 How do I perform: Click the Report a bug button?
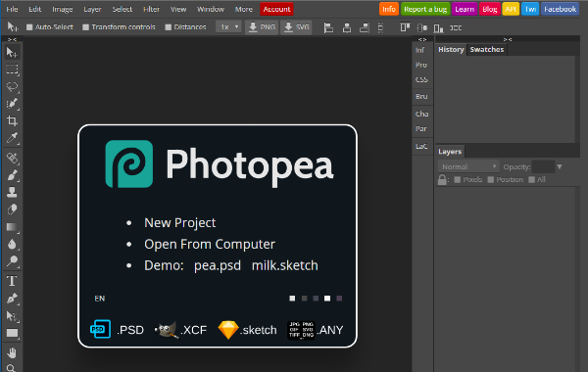point(425,9)
